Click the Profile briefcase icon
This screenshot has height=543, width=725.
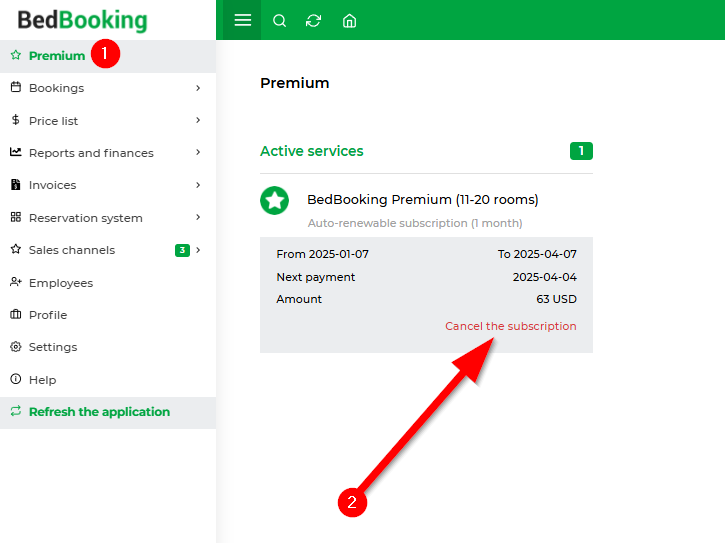[x=16, y=315]
